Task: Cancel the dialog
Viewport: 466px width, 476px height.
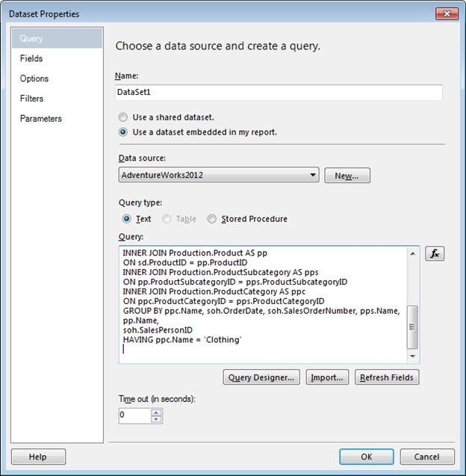Action: [x=427, y=457]
